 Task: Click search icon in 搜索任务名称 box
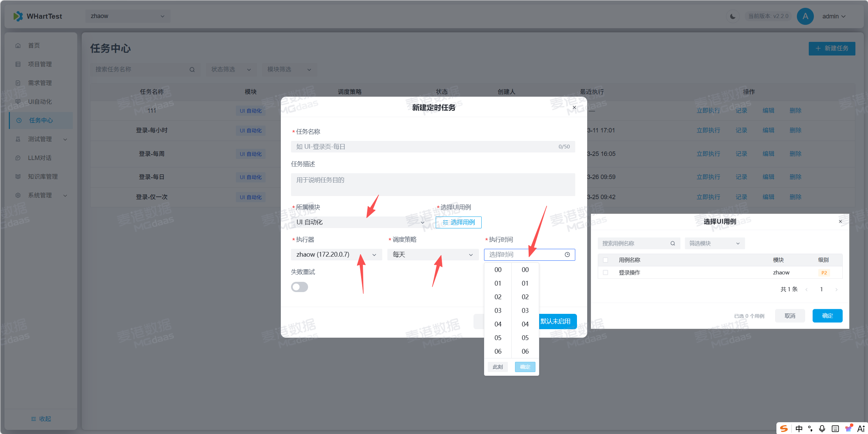tap(192, 69)
